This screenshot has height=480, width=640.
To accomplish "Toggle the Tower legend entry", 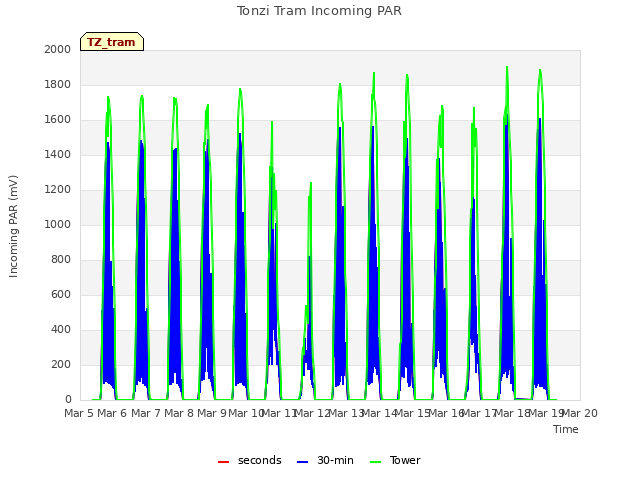I will (395, 460).
